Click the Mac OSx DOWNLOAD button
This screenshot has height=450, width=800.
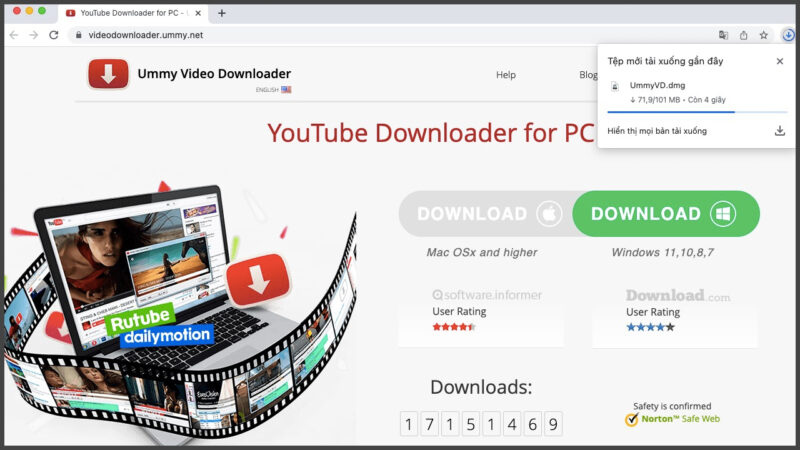[x=485, y=213]
